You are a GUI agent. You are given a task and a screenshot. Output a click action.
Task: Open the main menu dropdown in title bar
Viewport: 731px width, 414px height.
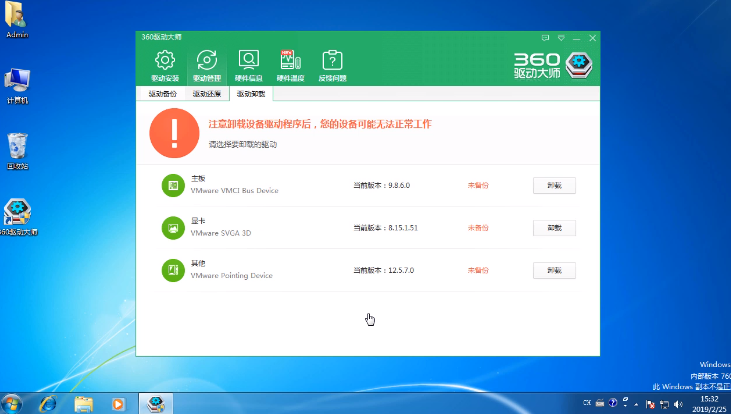point(561,37)
